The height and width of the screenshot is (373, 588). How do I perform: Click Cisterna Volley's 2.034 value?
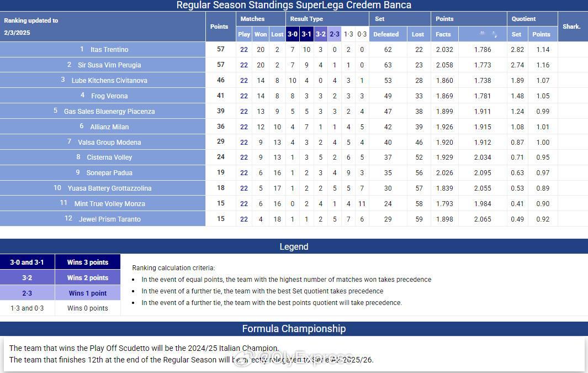pos(482,157)
